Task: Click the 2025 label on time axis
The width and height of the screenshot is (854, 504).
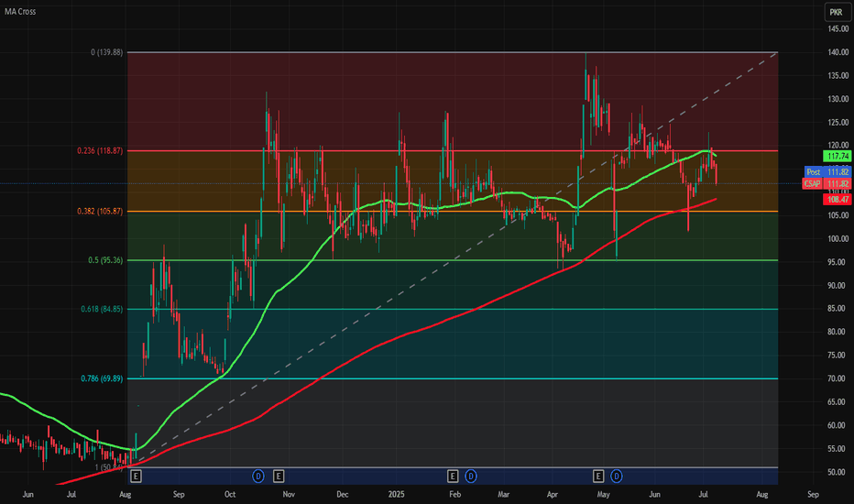Action: (397, 495)
